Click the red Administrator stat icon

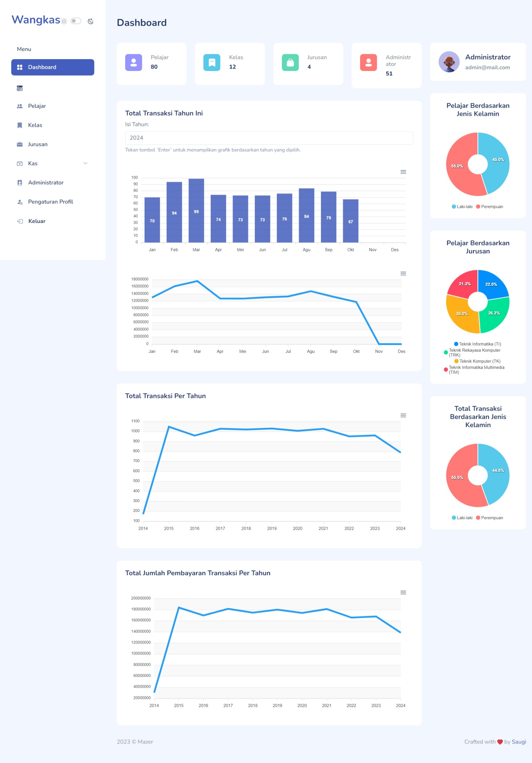tap(368, 62)
